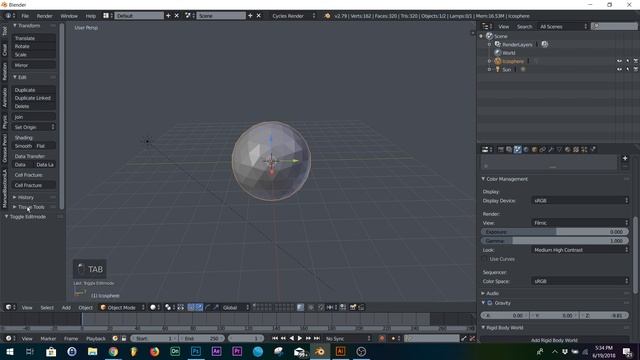This screenshot has height=360, width=640.
Task: Click the Duplicate Linked button
Action: 34,98
